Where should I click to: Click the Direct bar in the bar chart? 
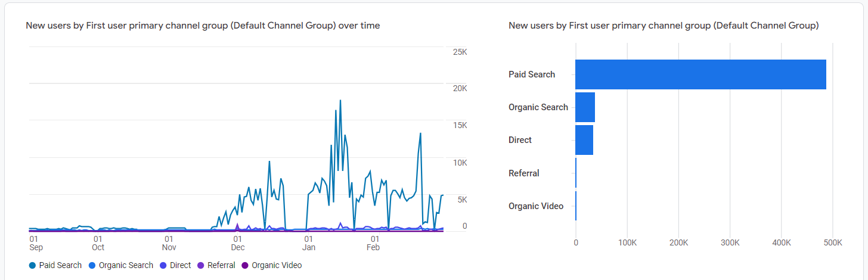[584, 140]
